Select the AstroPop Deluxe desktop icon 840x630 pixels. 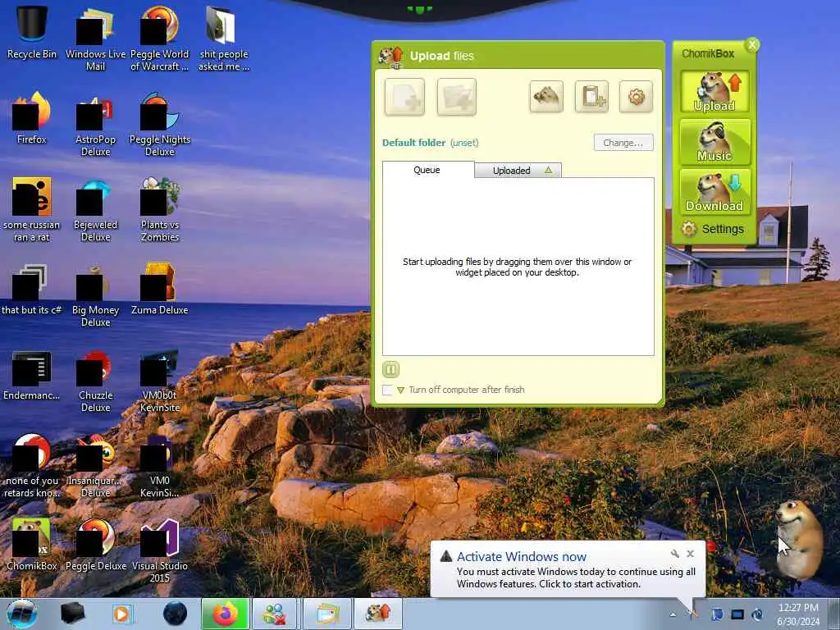click(95, 125)
